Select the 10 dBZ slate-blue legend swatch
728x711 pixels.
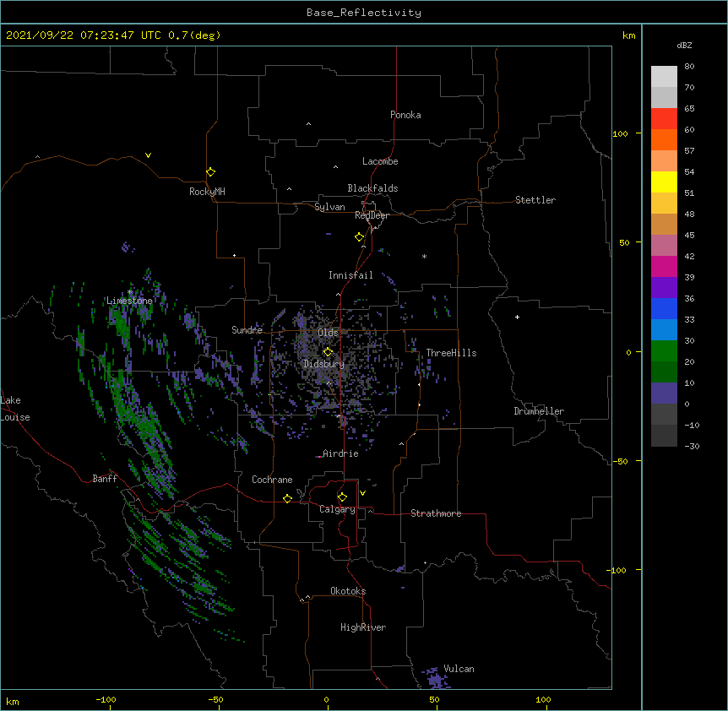(x=664, y=393)
